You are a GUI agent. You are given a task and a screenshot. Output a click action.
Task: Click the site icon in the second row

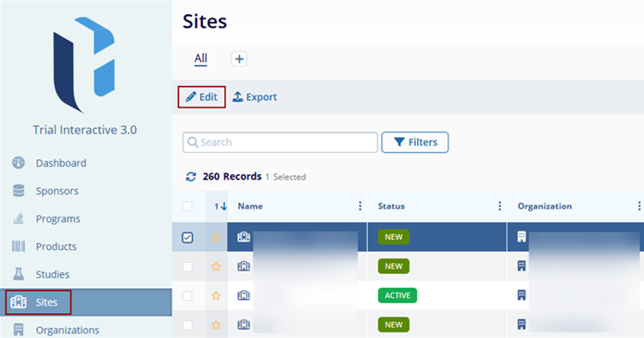[244, 266]
